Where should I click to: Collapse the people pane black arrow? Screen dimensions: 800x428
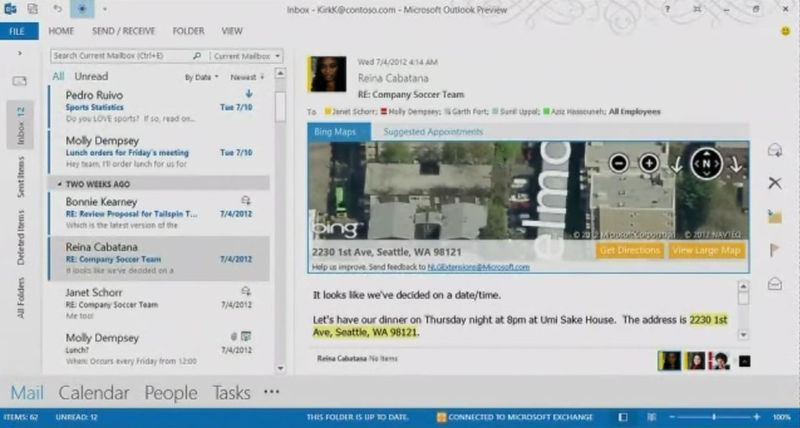(744, 361)
